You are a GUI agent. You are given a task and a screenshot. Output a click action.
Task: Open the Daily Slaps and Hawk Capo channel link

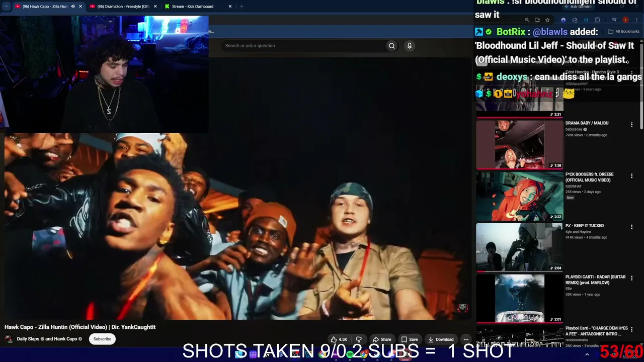point(47,339)
